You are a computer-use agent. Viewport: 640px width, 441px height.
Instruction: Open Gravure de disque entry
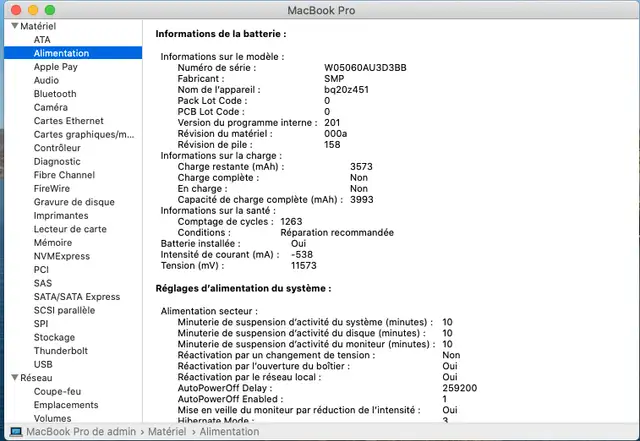click(x=74, y=202)
